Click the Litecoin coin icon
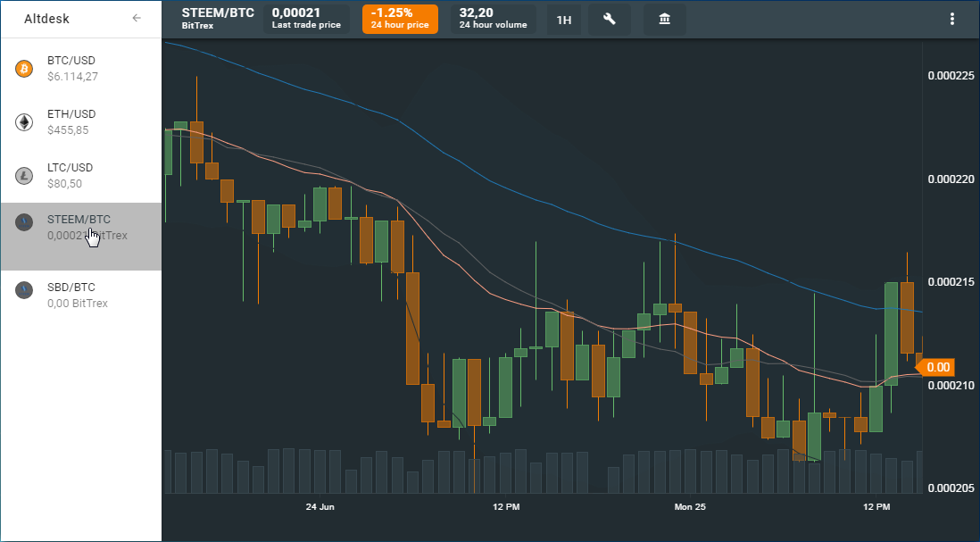980x542 pixels. point(24,176)
